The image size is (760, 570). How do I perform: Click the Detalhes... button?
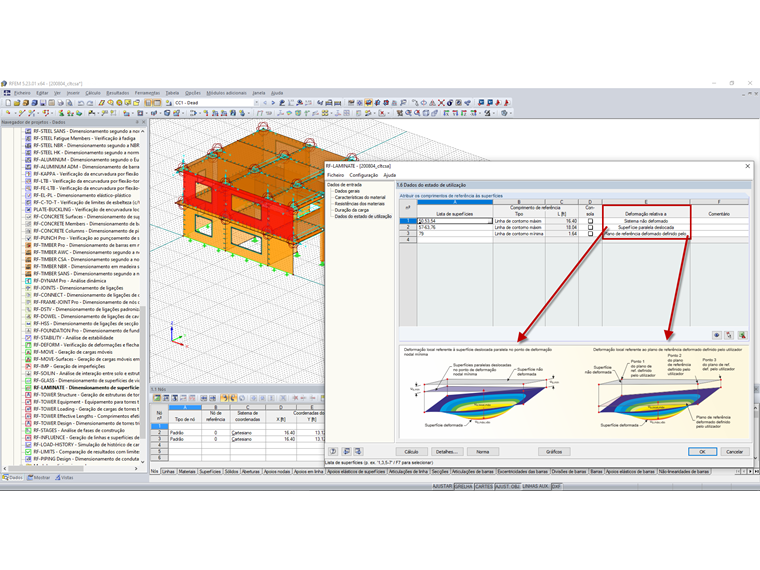pos(446,451)
